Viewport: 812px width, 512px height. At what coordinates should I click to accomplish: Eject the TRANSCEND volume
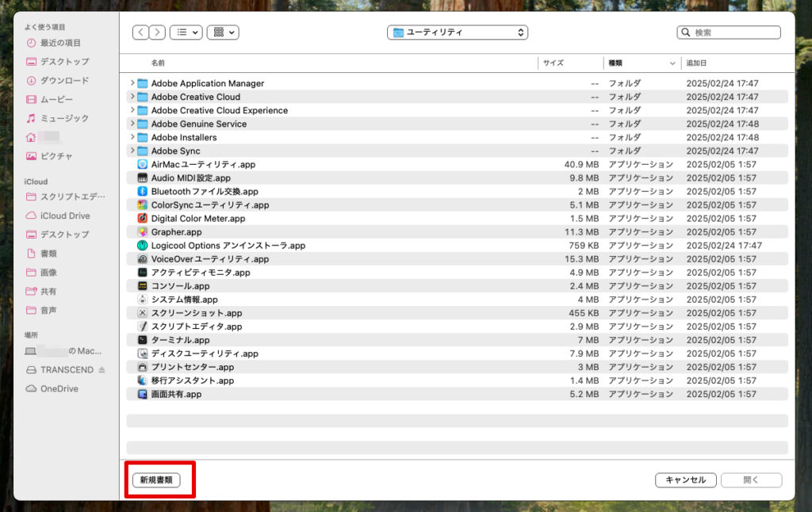tap(101, 369)
